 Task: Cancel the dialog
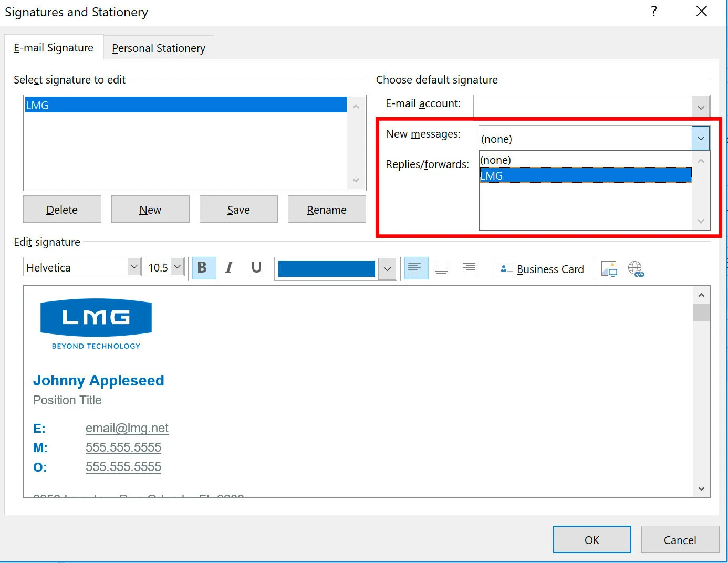tap(680, 540)
